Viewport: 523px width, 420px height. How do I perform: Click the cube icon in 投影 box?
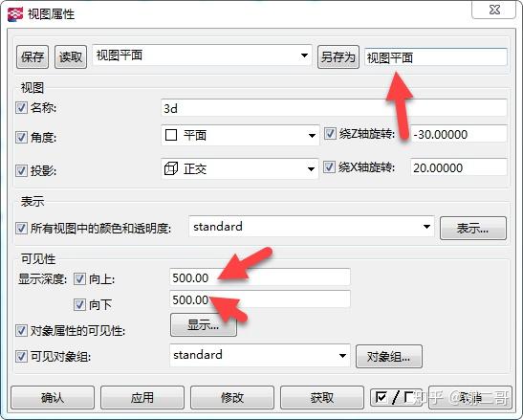pyautogui.click(x=171, y=168)
